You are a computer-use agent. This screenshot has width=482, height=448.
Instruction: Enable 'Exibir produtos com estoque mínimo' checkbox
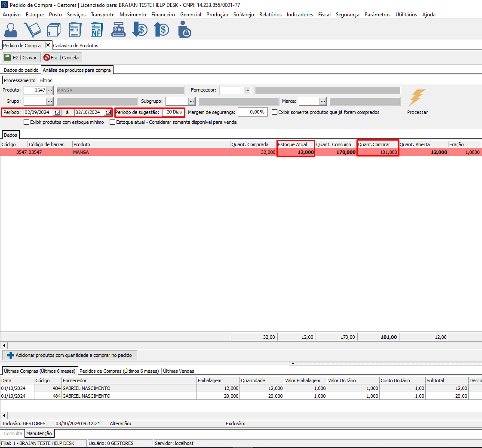[x=27, y=122]
